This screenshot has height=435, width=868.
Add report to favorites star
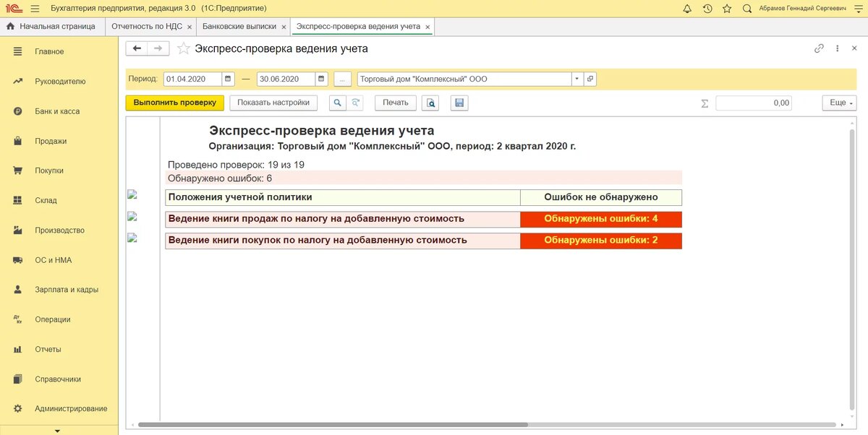click(184, 48)
